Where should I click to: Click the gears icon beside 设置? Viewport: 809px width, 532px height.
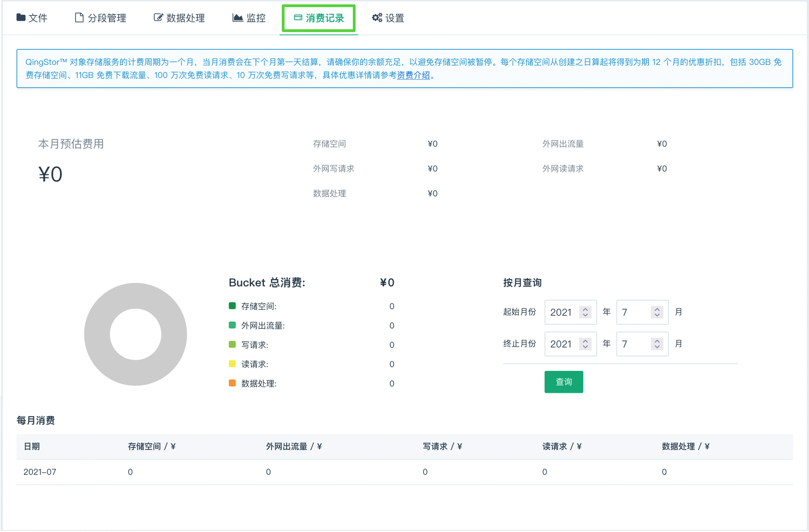tap(377, 17)
